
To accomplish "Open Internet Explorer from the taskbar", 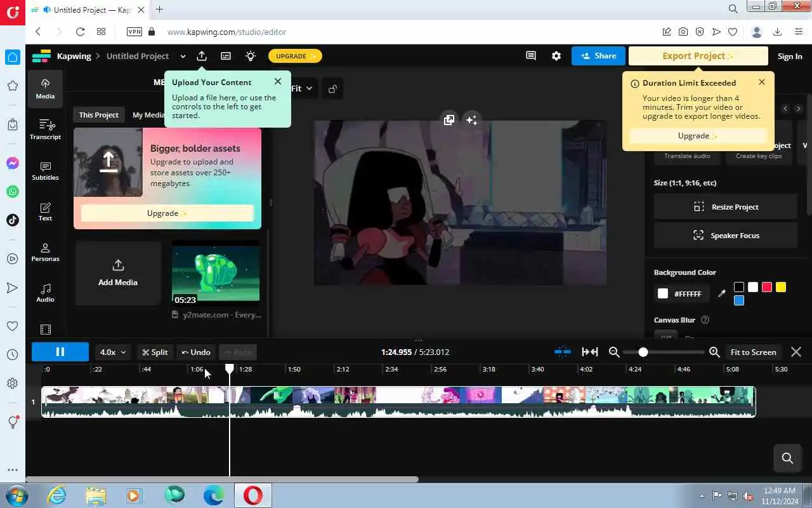I will [57, 495].
